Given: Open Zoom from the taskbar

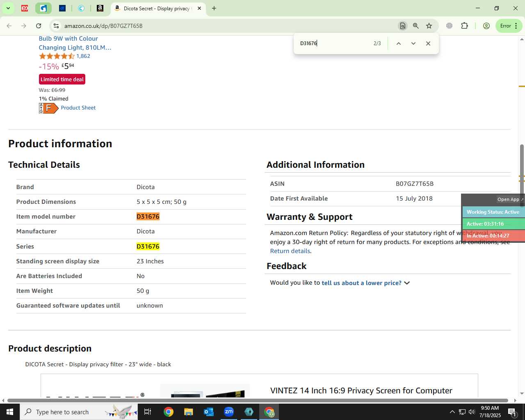Looking at the screenshot, I should pyautogui.click(x=229, y=412).
